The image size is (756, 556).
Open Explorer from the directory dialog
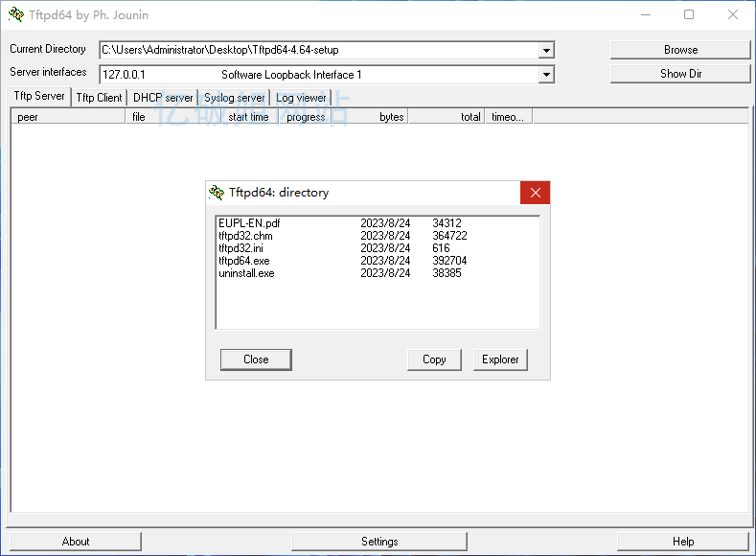500,359
